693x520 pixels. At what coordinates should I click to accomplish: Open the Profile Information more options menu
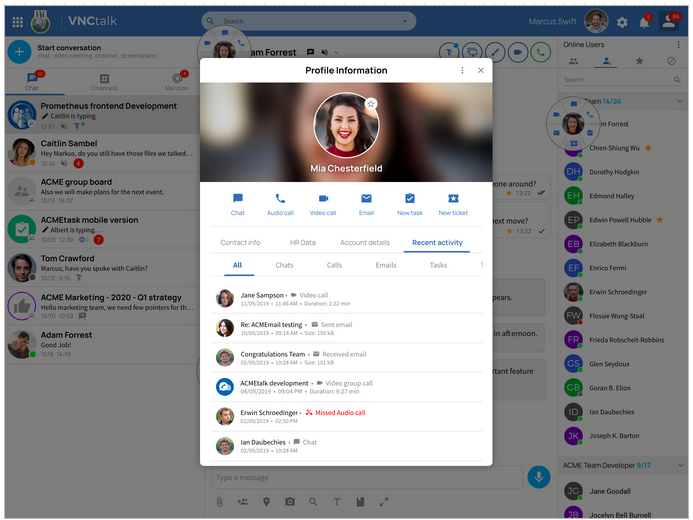tap(462, 70)
